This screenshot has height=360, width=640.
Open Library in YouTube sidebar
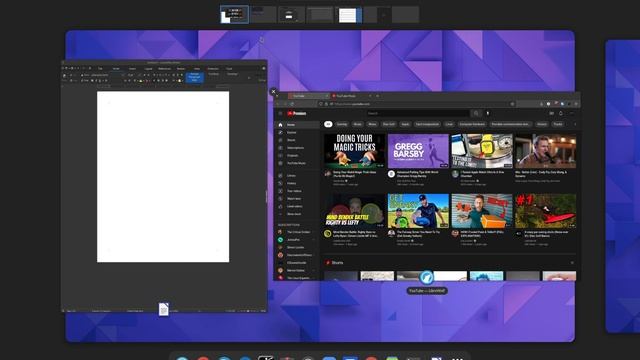pyautogui.click(x=297, y=176)
